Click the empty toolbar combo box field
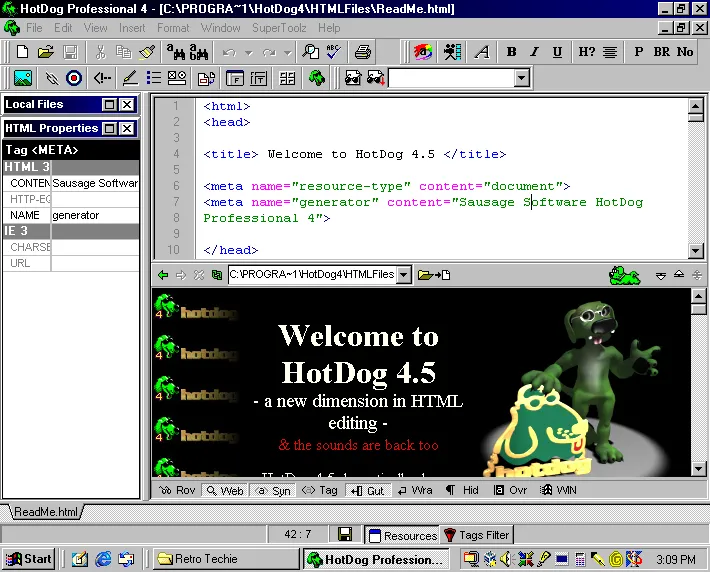 pyautogui.click(x=451, y=78)
